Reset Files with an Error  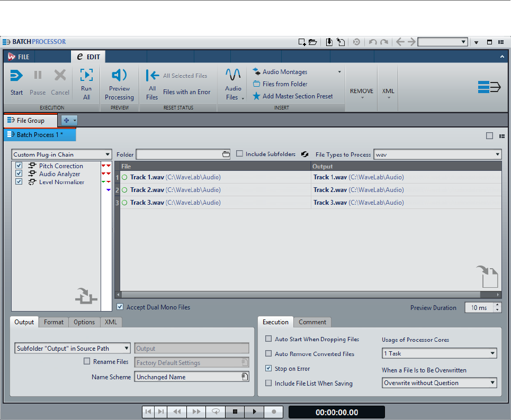pos(187,92)
